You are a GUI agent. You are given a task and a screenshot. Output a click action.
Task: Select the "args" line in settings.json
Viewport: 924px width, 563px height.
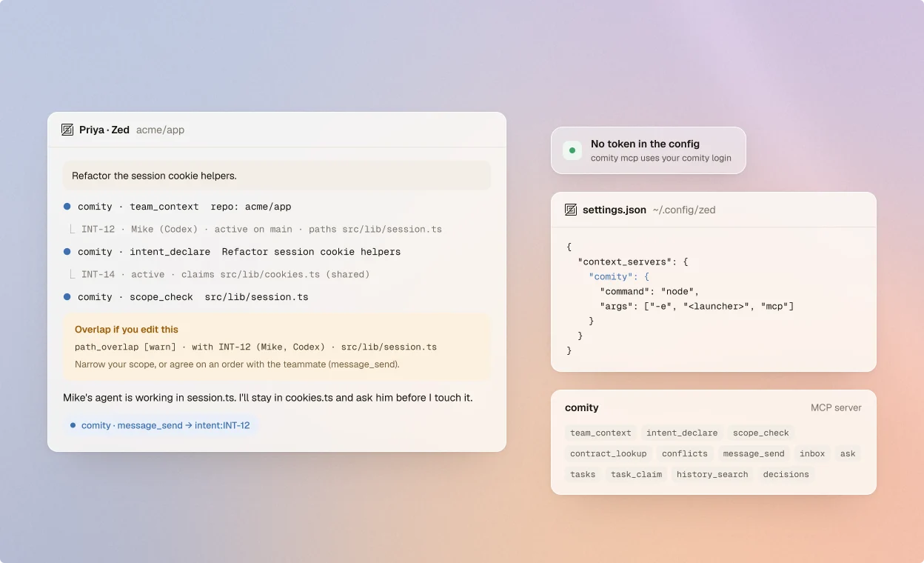[x=697, y=306]
